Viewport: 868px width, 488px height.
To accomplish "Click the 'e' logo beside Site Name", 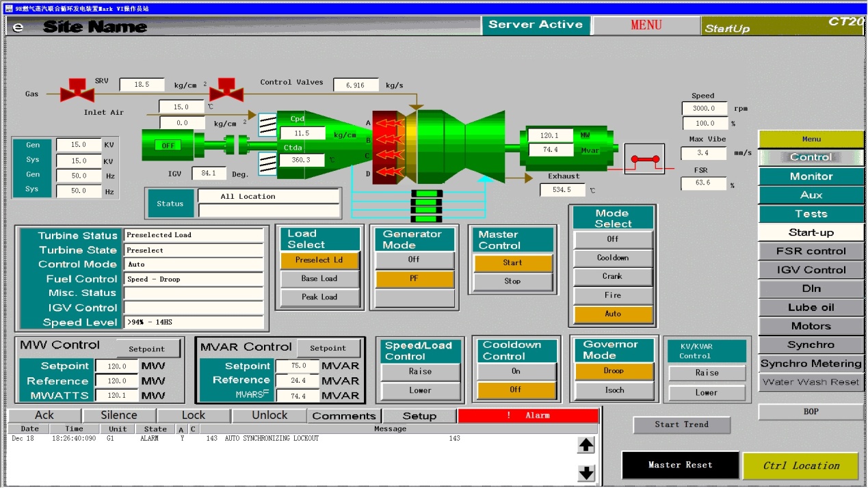I will (x=18, y=27).
